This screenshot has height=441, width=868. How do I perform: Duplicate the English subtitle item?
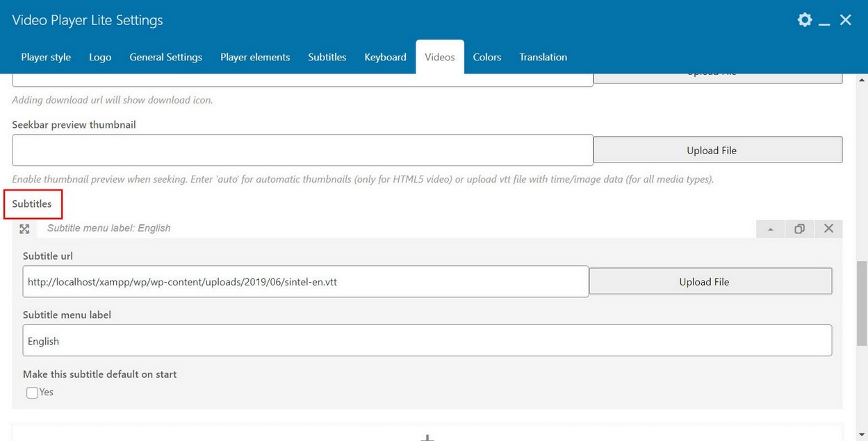[799, 228]
